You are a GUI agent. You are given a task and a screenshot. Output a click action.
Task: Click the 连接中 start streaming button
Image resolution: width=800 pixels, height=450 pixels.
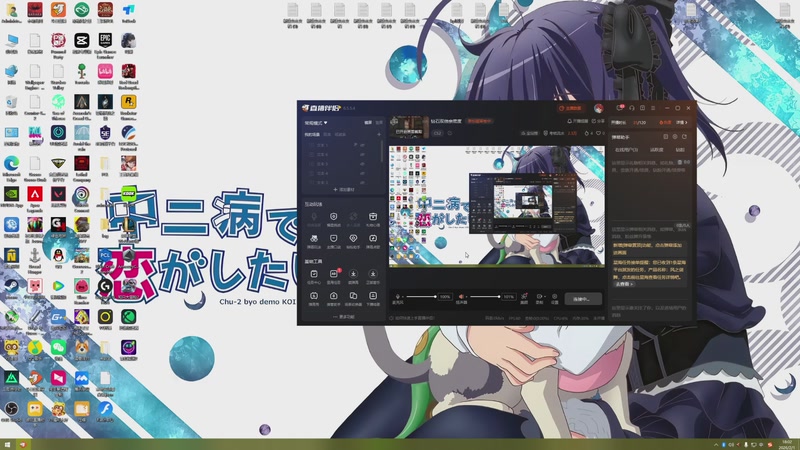pos(583,299)
